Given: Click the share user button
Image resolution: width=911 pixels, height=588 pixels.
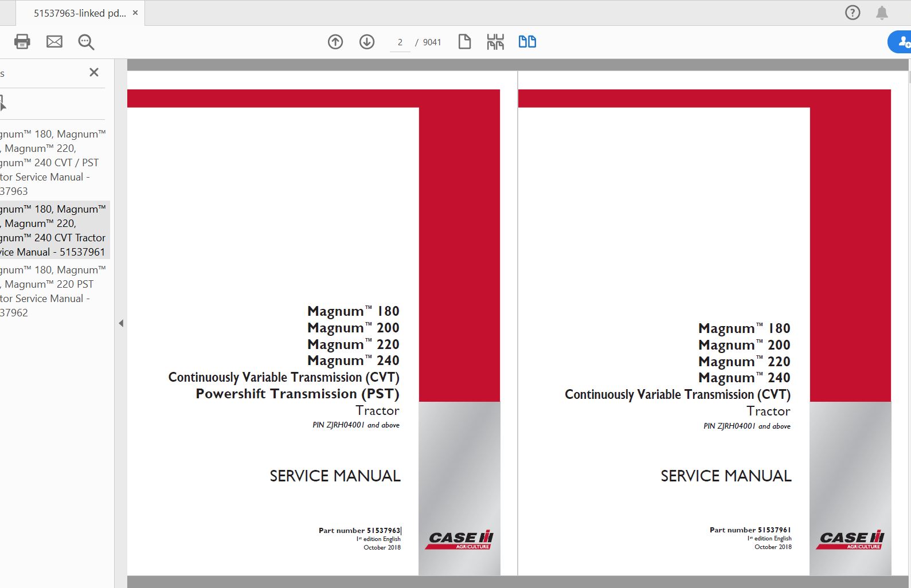Looking at the screenshot, I should click(x=900, y=42).
